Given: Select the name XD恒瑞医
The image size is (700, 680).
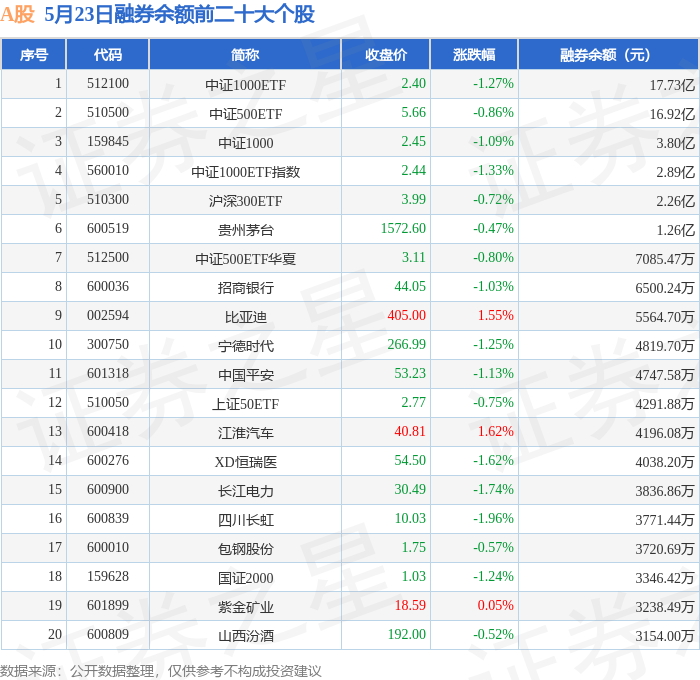Looking at the screenshot, I should point(246,462).
